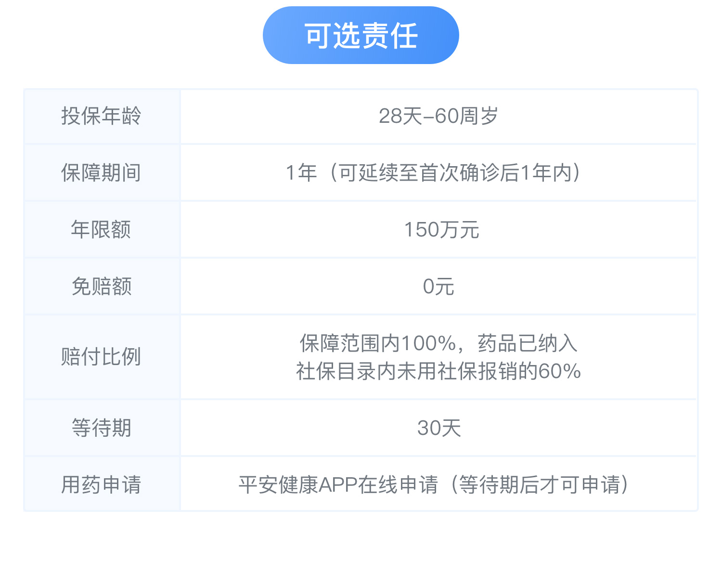Click the 等待期后才可申请 note
Screen dimensions: 722x588
[539, 484]
